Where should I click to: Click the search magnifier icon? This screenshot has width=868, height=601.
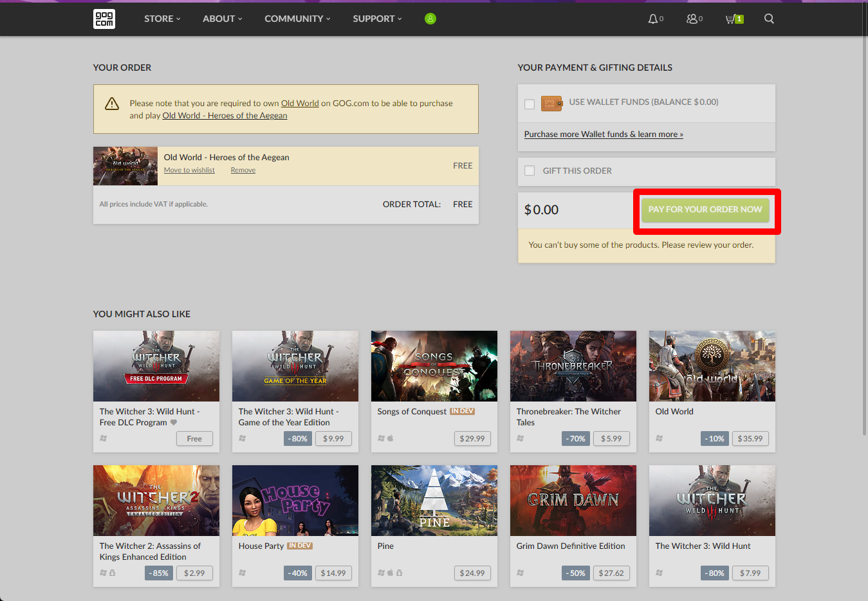[769, 19]
